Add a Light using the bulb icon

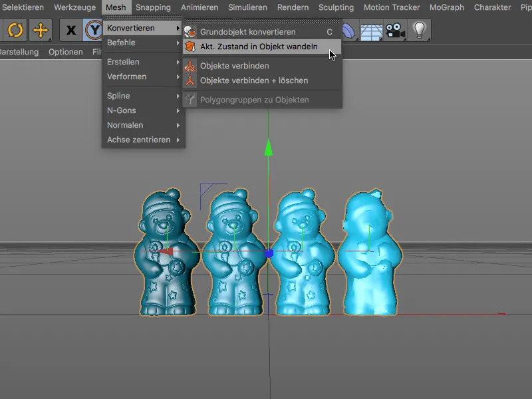pyautogui.click(x=419, y=30)
